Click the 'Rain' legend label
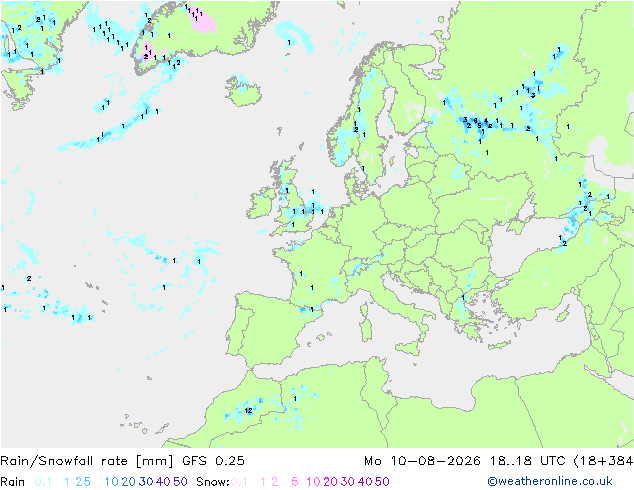The height and width of the screenshot is (490, 634). coord(13,482)
